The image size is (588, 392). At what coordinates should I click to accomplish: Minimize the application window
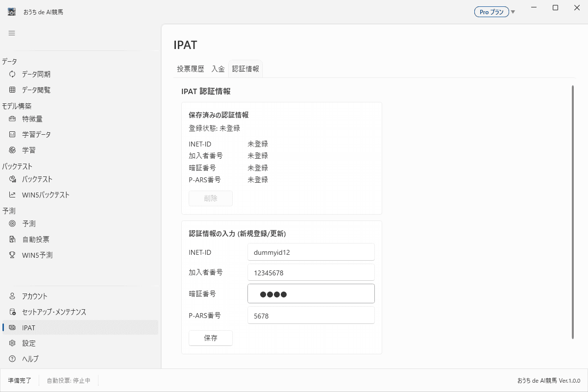pyautogui.click(x=533, y=8)
